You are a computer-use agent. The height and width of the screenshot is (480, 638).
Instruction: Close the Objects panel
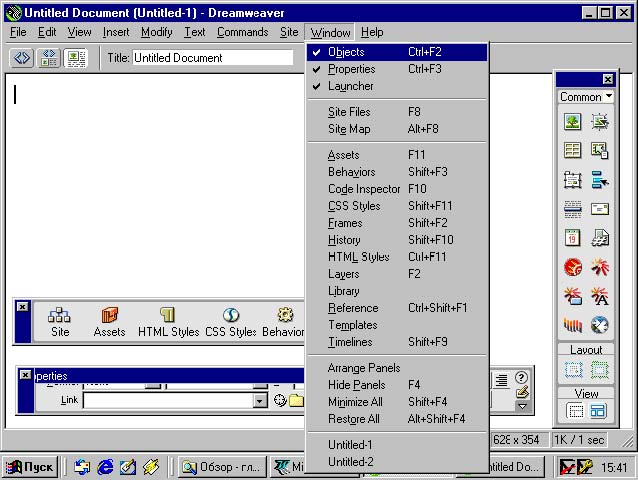pos(608,79)
